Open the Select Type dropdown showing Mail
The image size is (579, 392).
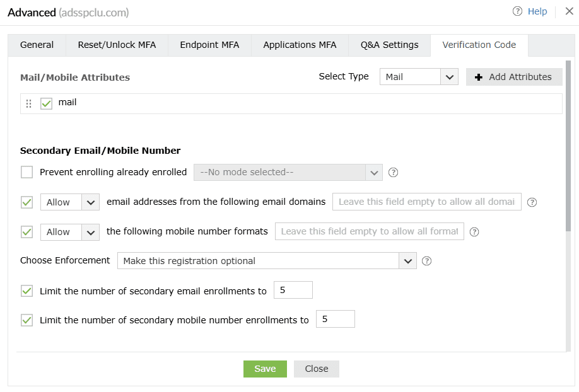pos(418,76)
